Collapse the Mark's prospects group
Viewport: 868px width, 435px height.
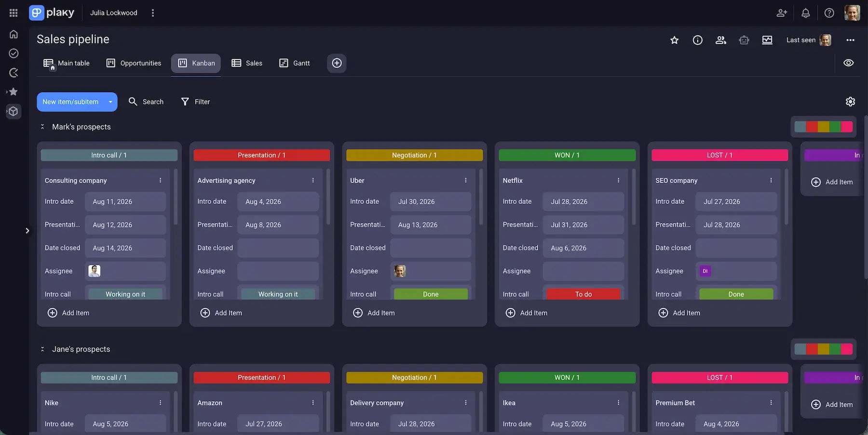(42, 127)
